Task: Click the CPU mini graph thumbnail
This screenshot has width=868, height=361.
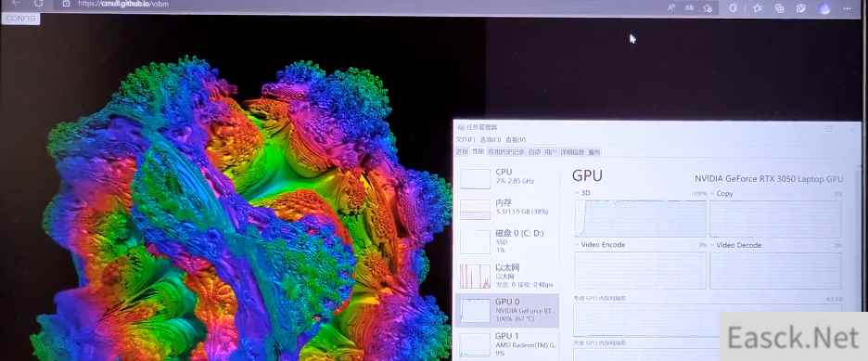Action: [x=475, y=179]
